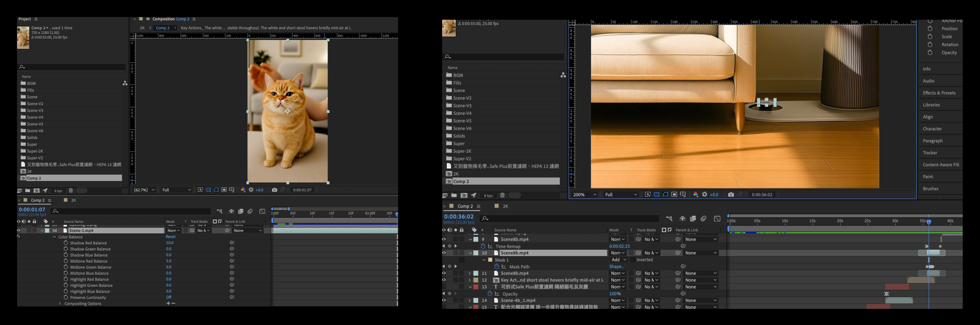980x325 pixels.
Task: Click Time Remap value 0:00:02:23
Action: click(x=619, y=246)
